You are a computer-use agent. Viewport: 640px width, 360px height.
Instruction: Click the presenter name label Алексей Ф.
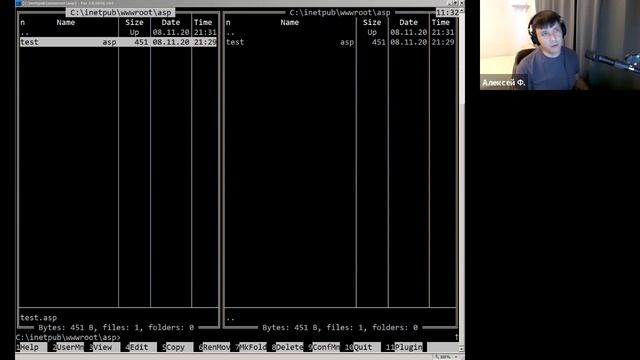[x=504, y=82]
